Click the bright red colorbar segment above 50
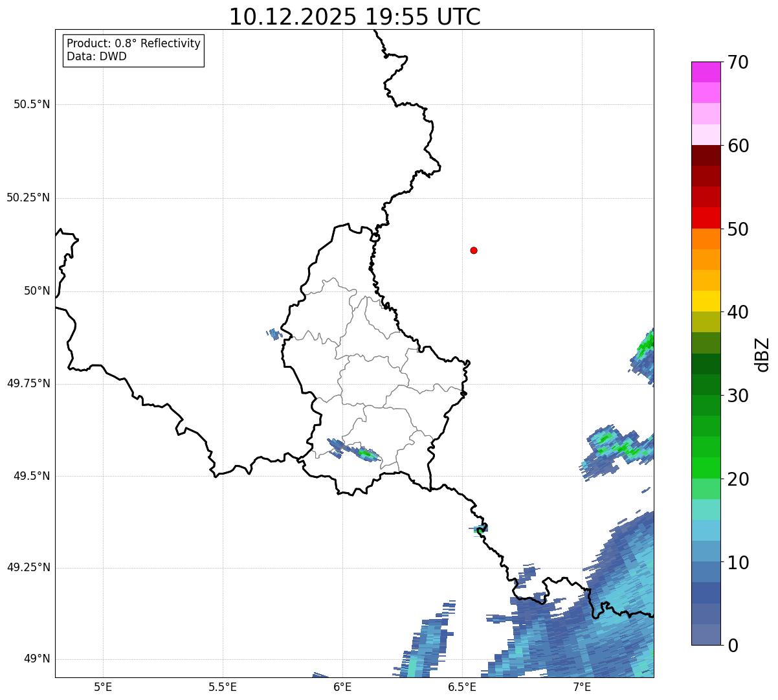The image size is (778, 700). tap(706, 218)
